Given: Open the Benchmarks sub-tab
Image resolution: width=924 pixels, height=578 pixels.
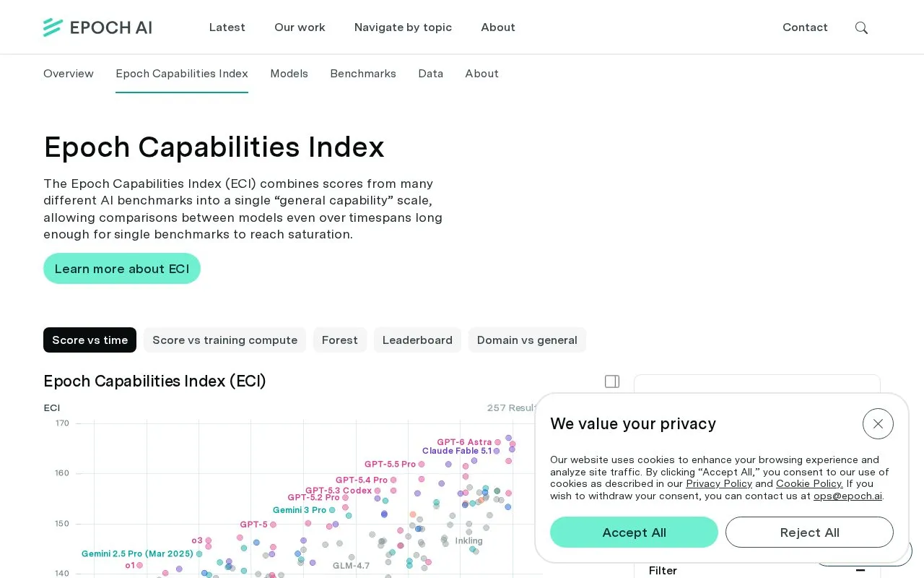Looking at the screenshot, I should click(x=363, y=74).
